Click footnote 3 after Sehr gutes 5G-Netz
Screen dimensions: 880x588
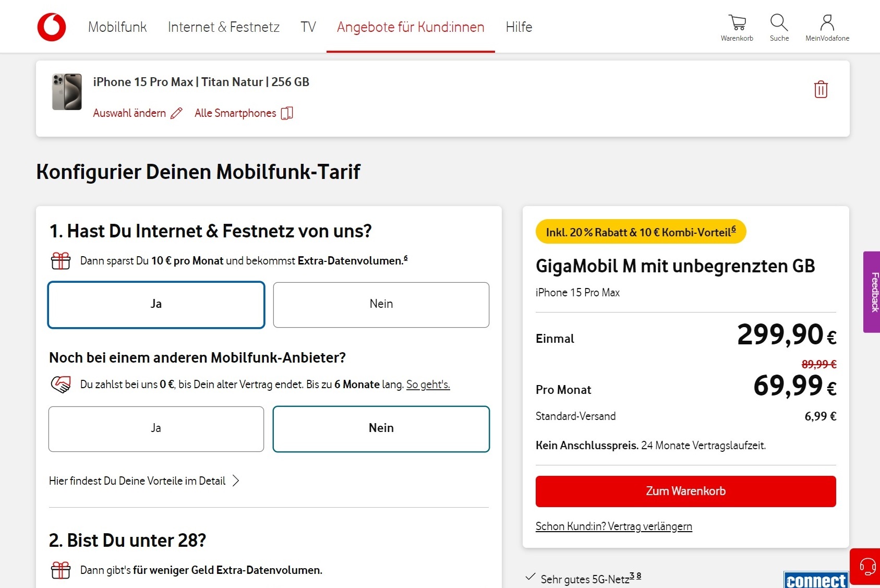click(632, 576)
